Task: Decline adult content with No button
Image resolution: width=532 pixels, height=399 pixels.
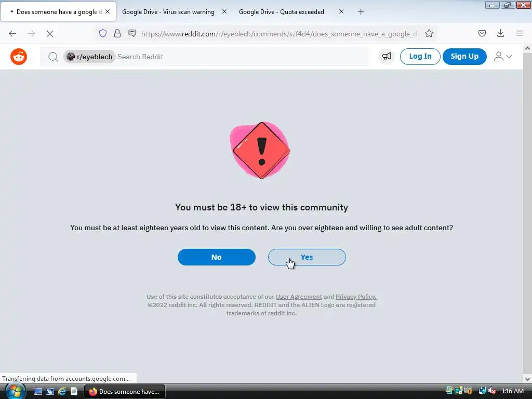Action: pyautogui.click(x=217, y=257)
